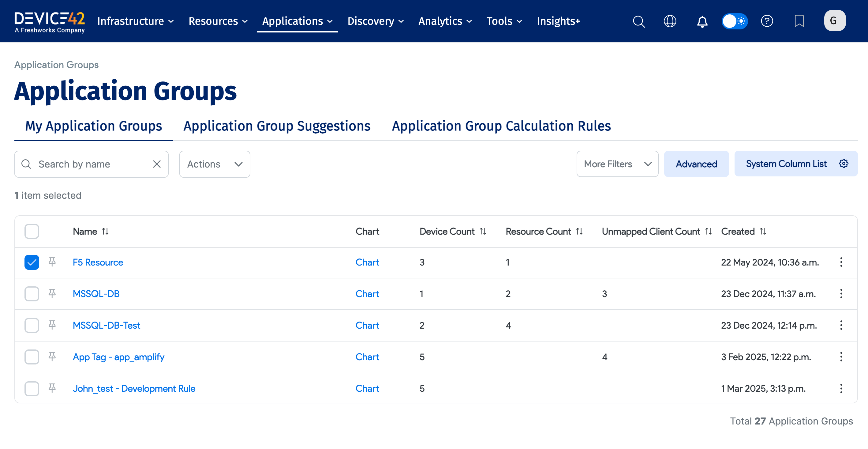Open the help question mark icon
This screenshot has height=449, width=868.
click(767, 21)
